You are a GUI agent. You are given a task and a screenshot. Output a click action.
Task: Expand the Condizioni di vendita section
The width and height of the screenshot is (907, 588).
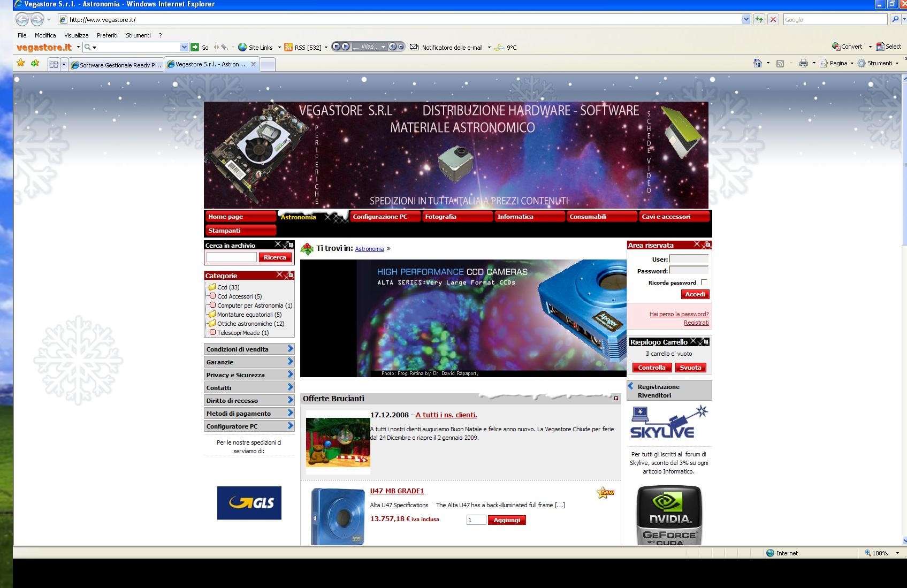[x=249, y=349]
